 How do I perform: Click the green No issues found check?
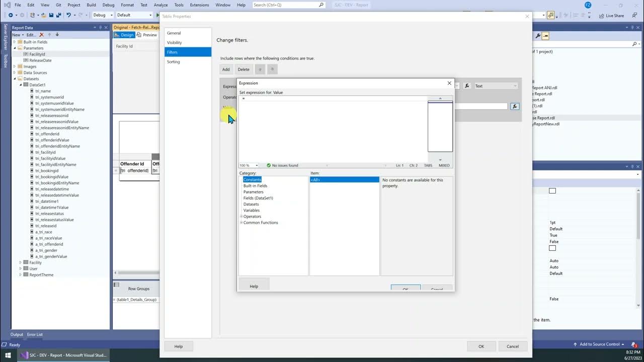click(x=269, y=165)
